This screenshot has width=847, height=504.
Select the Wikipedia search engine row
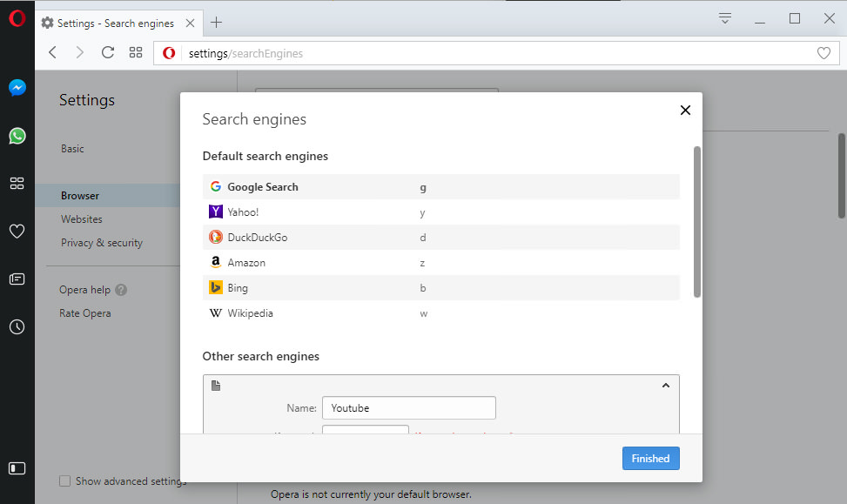point(440,313)
